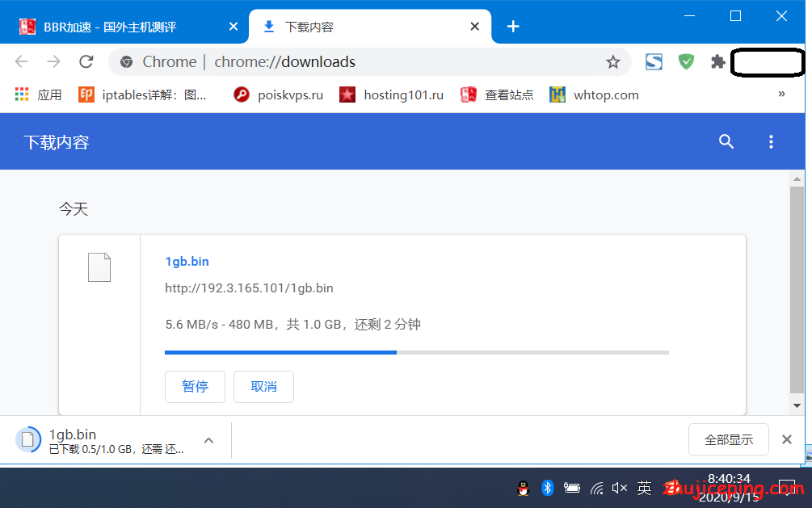
Task: Unmute via the volume tray icon
Action: pos(620,488)
